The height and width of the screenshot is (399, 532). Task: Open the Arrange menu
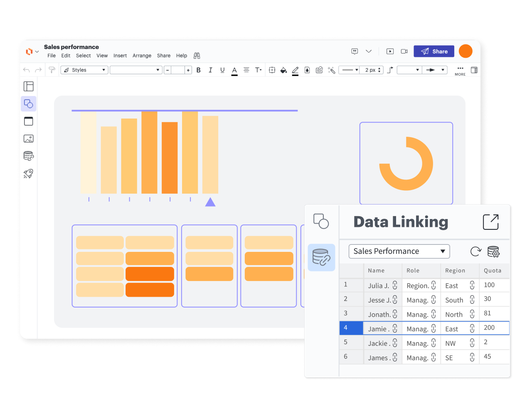coord(142,56)
